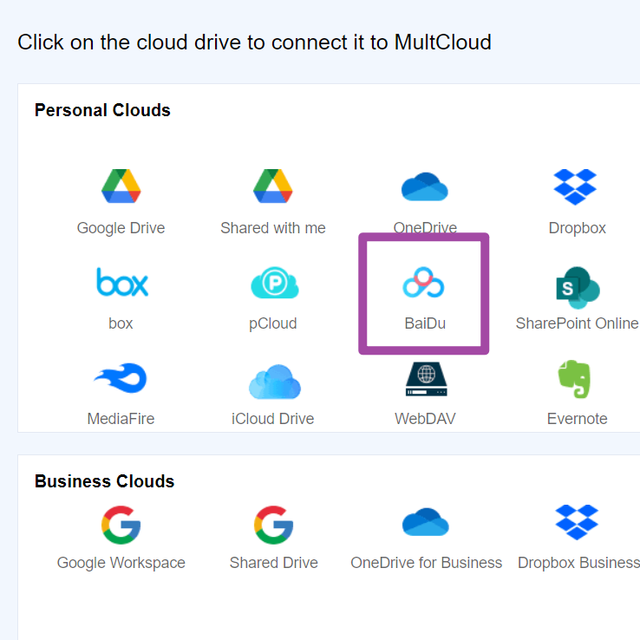Screen dimensions: 640x640
Task: Click the "Google Workspace" label
Action: (x=121, y=563)
